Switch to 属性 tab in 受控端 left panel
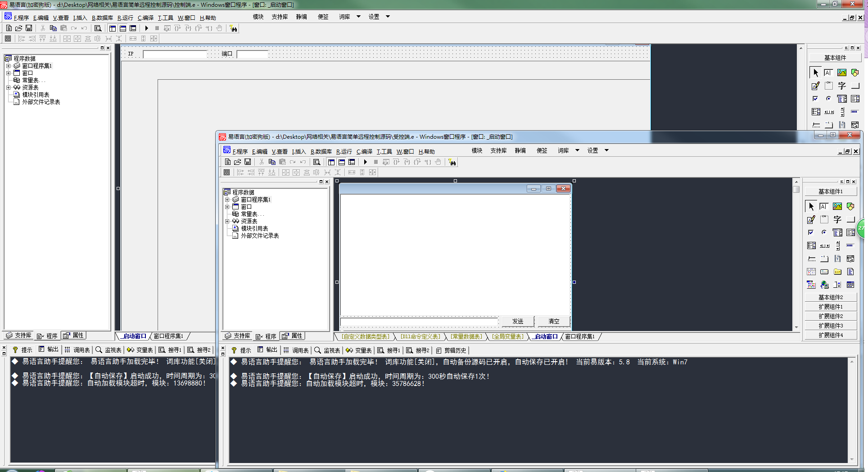Image resolution: width=868 pixels, height=472 pixels. point(293,336)
